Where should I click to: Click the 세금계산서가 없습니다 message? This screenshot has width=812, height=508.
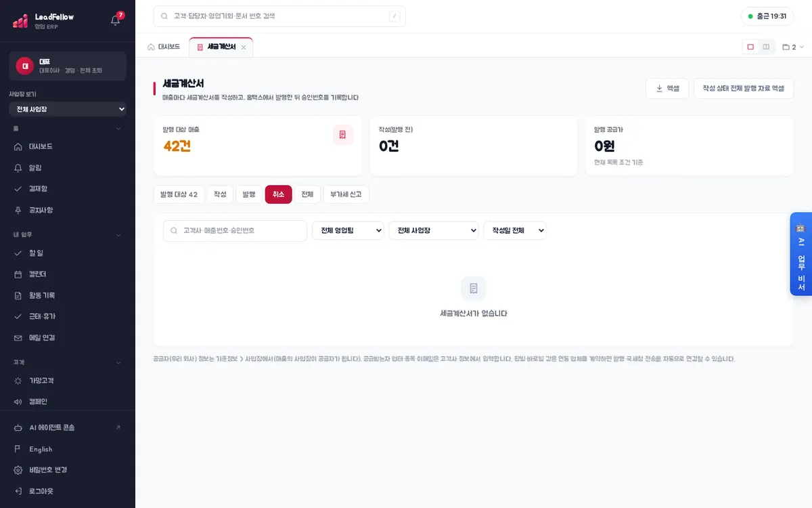474,314
